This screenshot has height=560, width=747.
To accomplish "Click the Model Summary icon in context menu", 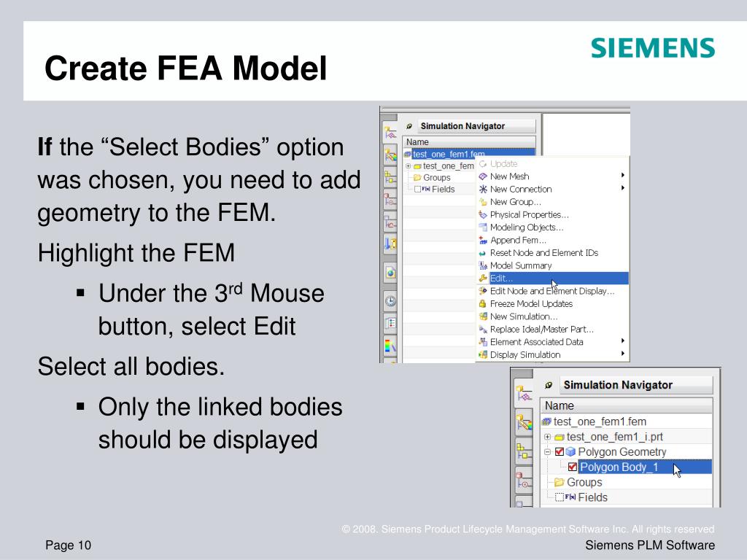I will click(x=483, y=265).
